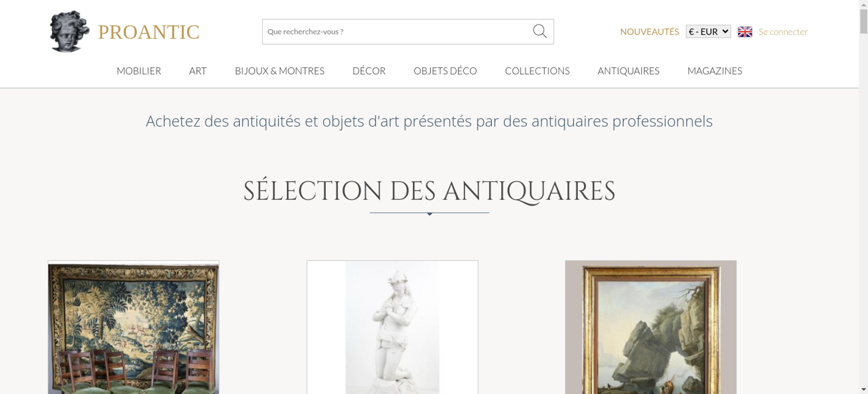Viewport: 868px width, 394px height.
Task: Switch language via the UK flag icon
Action: [x=745, y=32]
